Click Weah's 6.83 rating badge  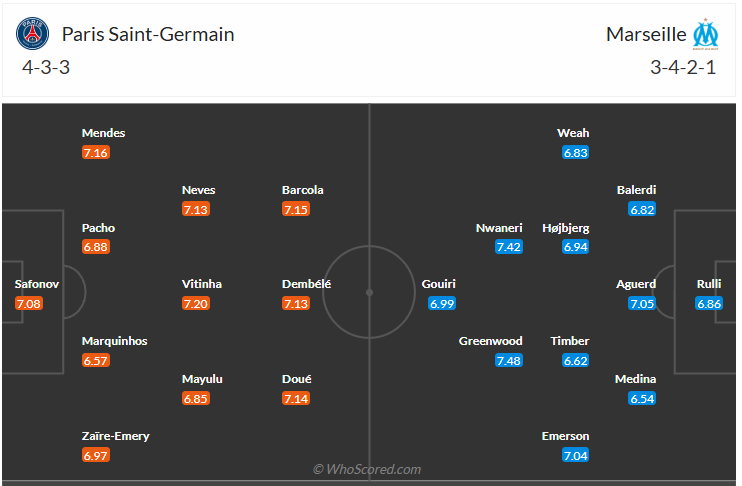575,152
